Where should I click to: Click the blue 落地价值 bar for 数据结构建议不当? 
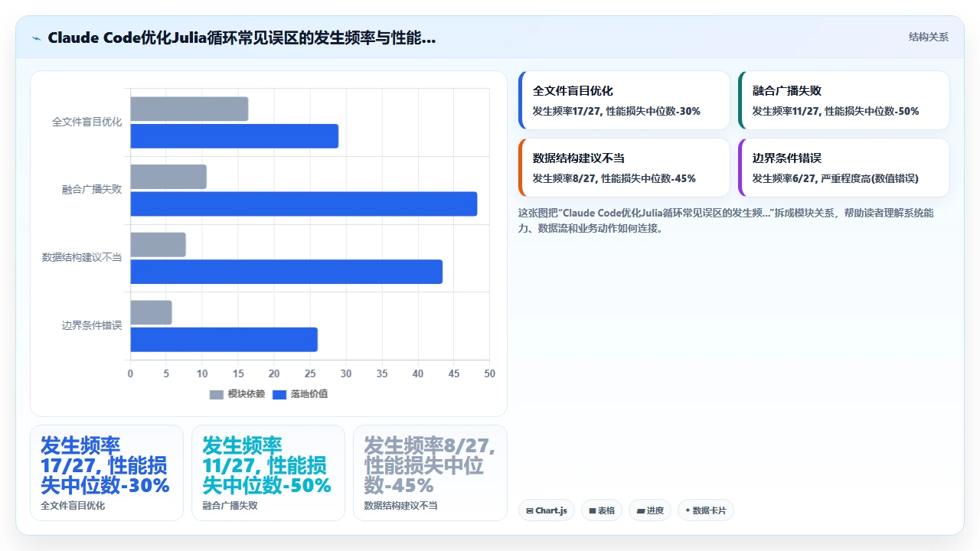click(286, 272)
